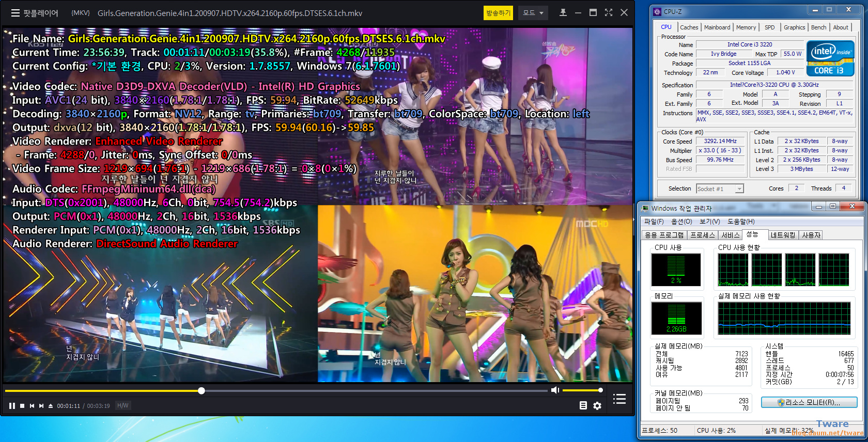Click the yellow 방송하기 broadcast button
The width and height of the screenshot is (868, 442).
pyautogui.click(x=498, y=13)
